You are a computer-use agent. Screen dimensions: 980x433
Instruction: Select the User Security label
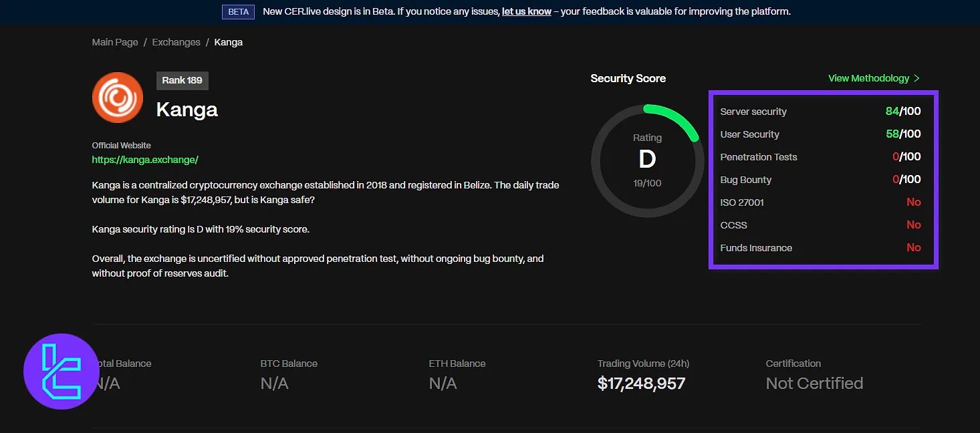(750, 134)
